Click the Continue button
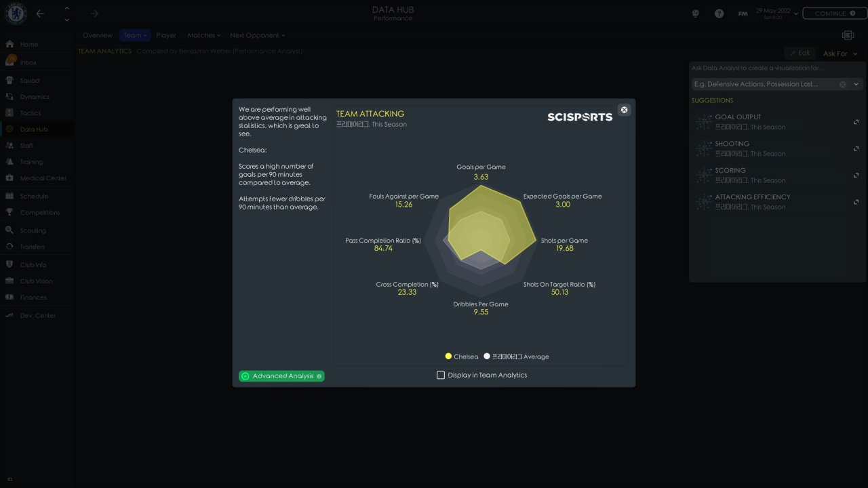The image size is (868, 488). pyautogui.click(x=834, y=14)
